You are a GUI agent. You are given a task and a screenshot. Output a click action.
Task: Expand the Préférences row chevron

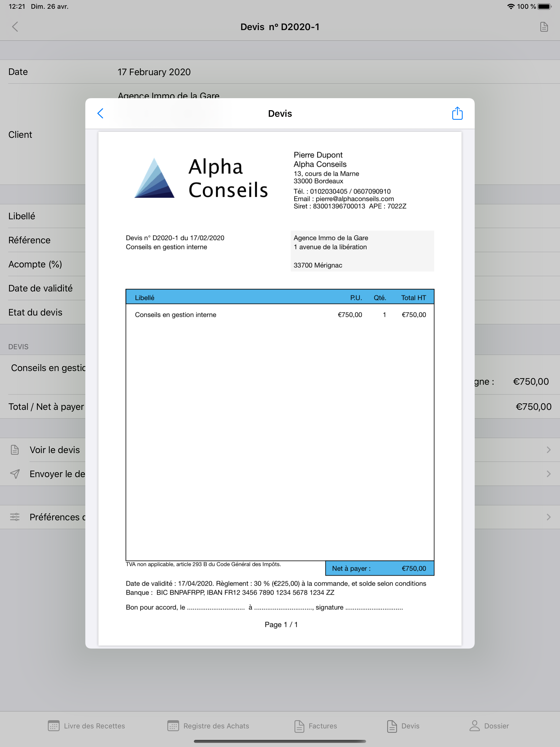[548, 517]
